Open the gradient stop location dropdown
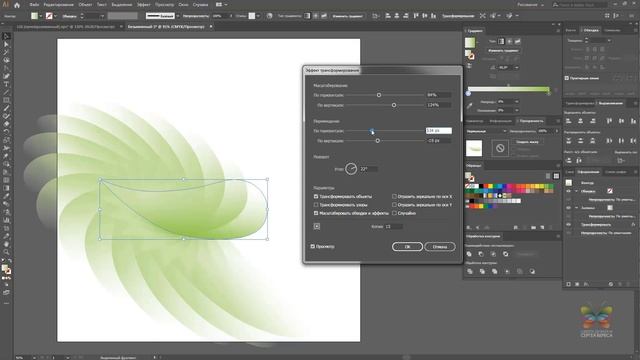Viewport: 640px width, 360px height. click(517, 110)
